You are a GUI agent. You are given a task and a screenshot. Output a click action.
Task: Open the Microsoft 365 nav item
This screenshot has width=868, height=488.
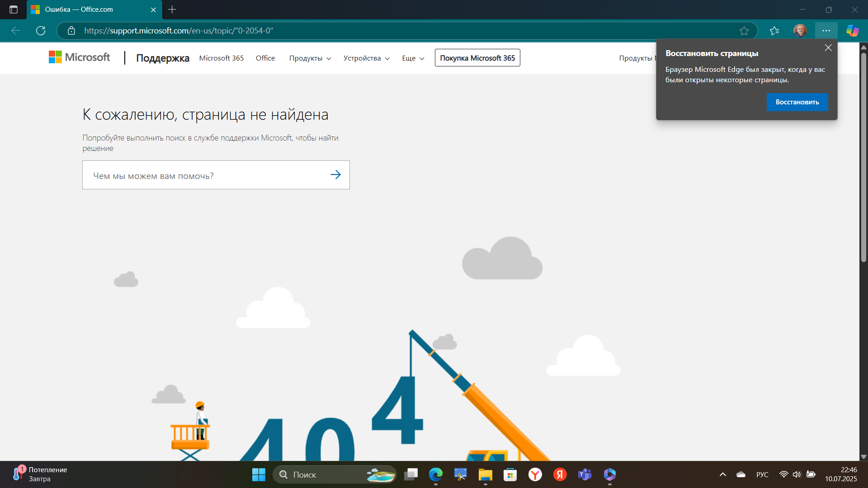pos(221,58)
